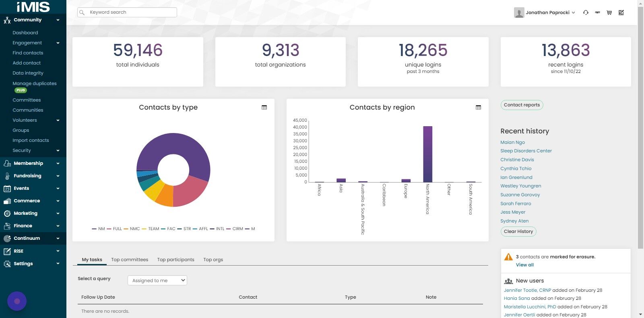Open the View all erasure link
The height and width of the screenshot is (318, 644).
pos(525,265)
